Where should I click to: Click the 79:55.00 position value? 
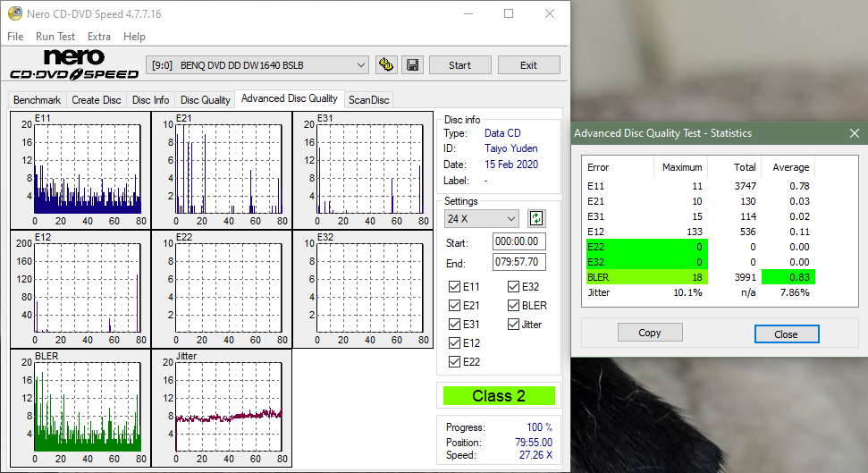[534, 443]
